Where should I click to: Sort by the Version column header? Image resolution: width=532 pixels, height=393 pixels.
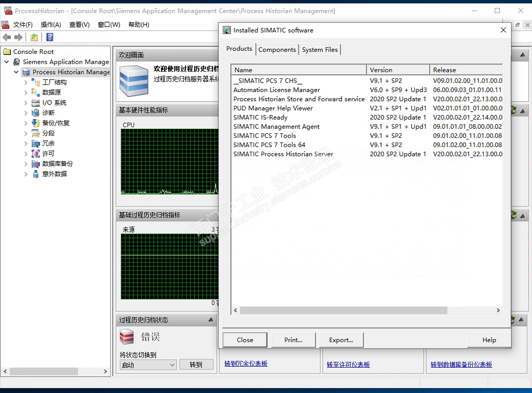click(x=398, y=70)
